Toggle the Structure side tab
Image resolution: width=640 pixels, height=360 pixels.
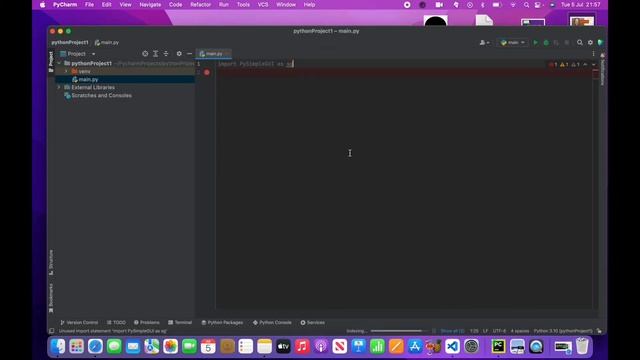(51, 262)
